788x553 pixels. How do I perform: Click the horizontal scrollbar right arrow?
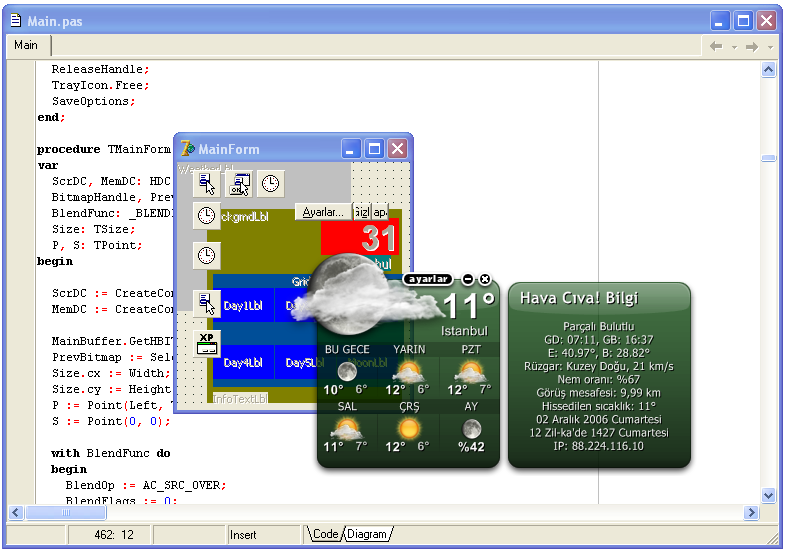click(x=751, y=512)
